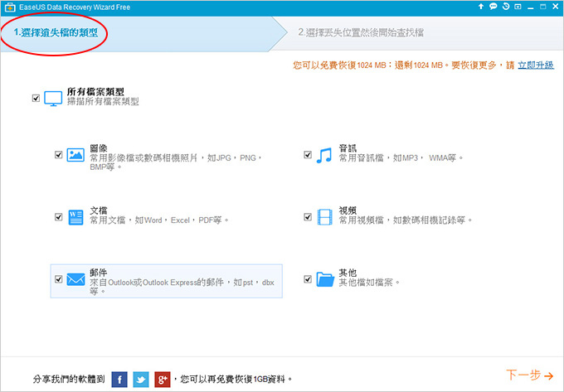
Task: Open the feedback chat bubble icon
Action: [x=494, y=7]
